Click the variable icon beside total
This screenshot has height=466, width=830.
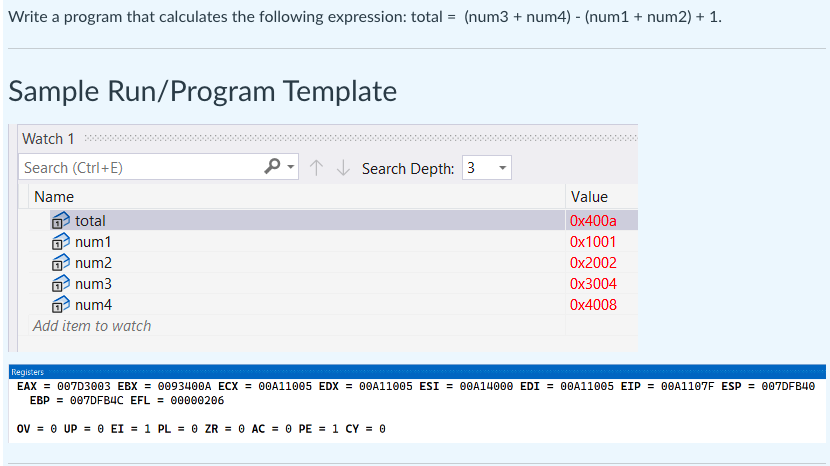60,220
